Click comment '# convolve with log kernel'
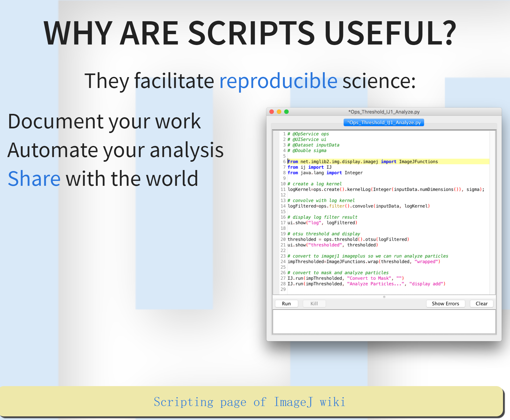510x420 pixels. click(321, 200)
